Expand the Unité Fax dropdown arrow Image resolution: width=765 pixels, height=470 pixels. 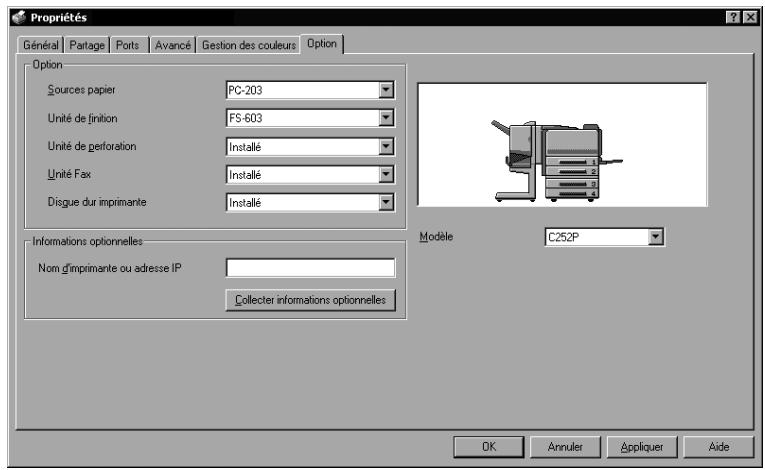386,174
